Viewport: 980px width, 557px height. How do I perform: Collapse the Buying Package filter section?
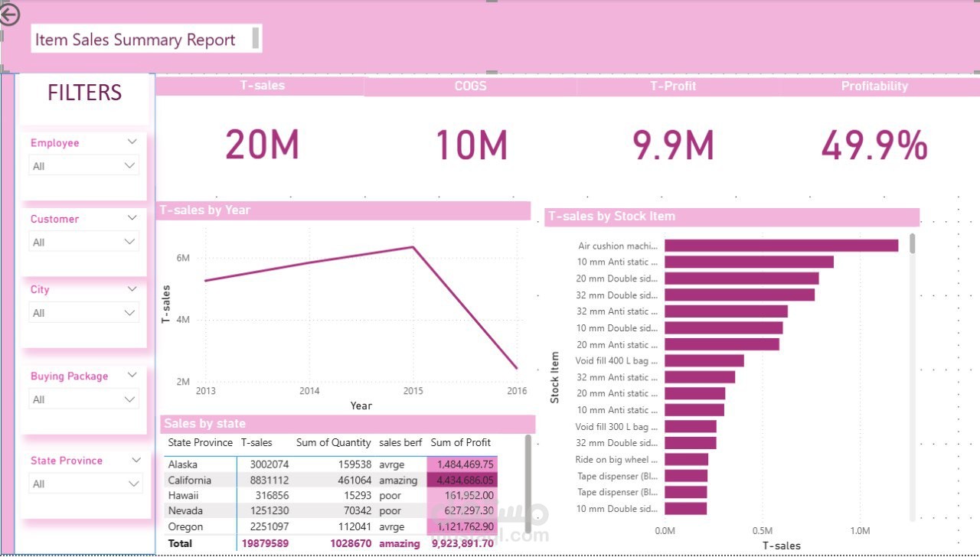click(132, 375)
